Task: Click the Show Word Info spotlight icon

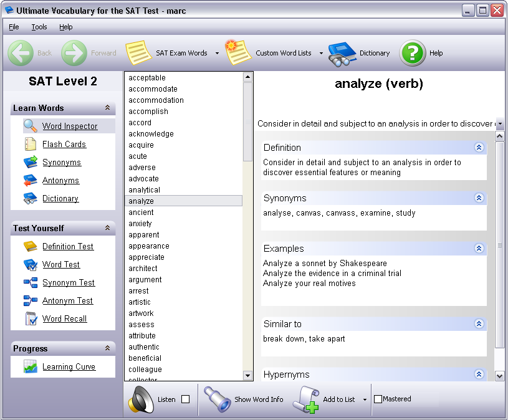Action: (217, 399)
